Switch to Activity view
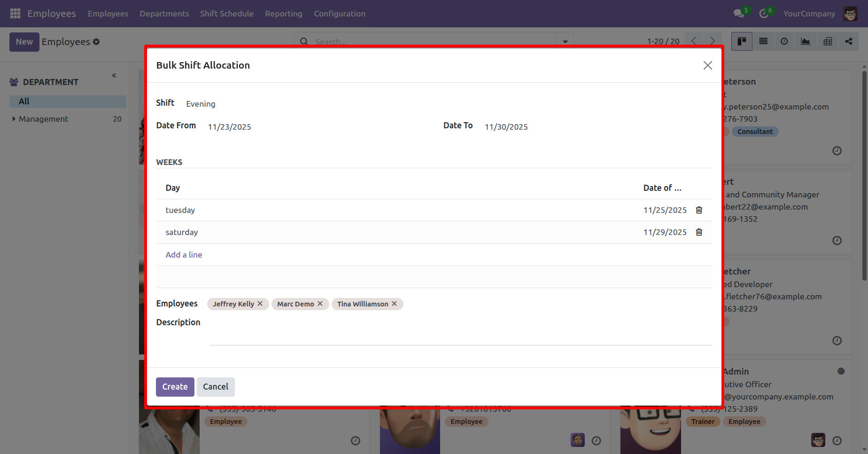The width and height of the screenshot is (868, 454). [x=784, y=41]
